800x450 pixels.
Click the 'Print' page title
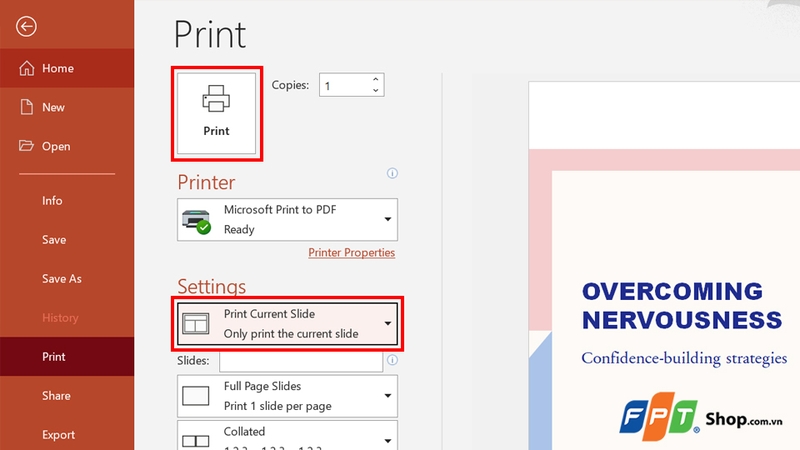[x=210, y=34]
